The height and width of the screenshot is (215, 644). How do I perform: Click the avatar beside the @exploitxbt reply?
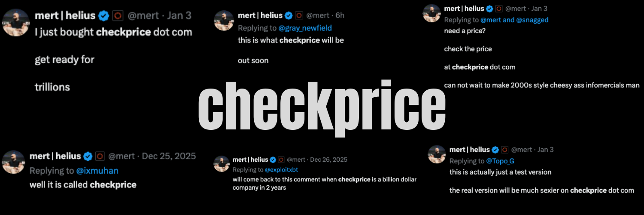[222, 165]
